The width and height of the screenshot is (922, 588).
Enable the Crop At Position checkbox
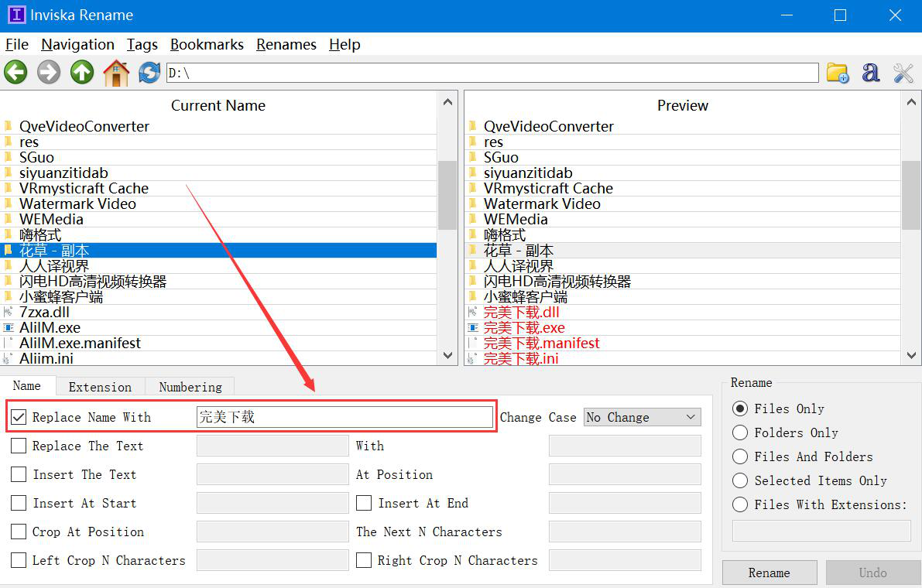point(19,532)
